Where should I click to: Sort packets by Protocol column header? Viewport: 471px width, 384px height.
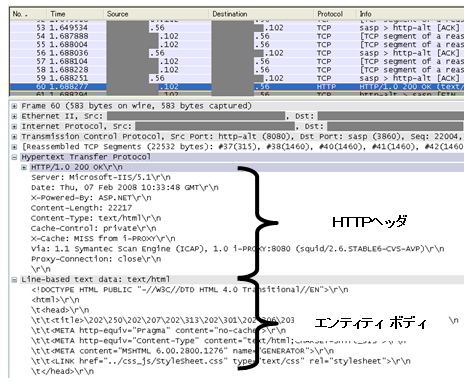pos(336,14)
